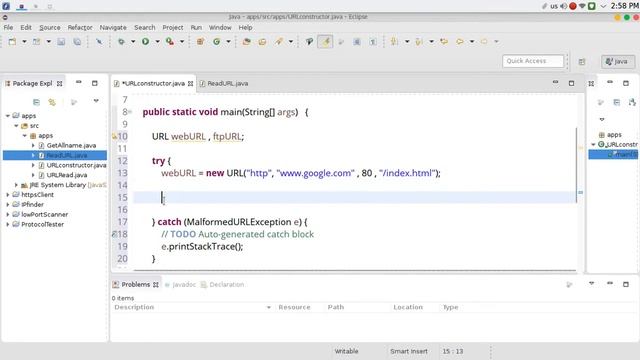
Task: Click the Open Task toolbar icon
Action: coord(262,42)
